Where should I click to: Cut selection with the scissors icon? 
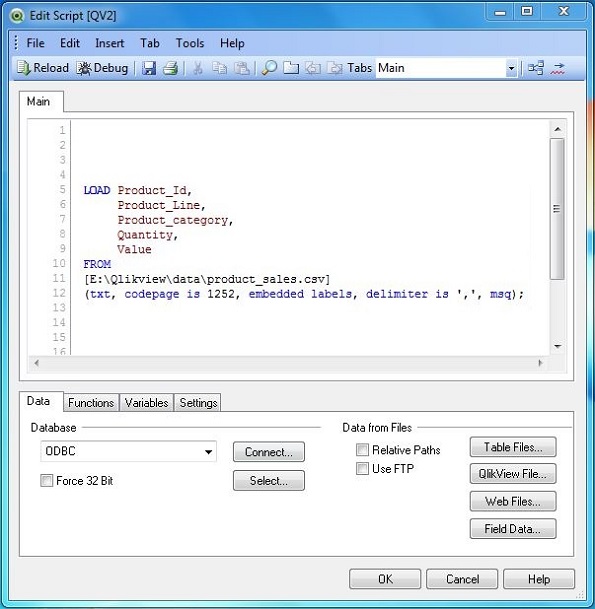pos(198,68)
